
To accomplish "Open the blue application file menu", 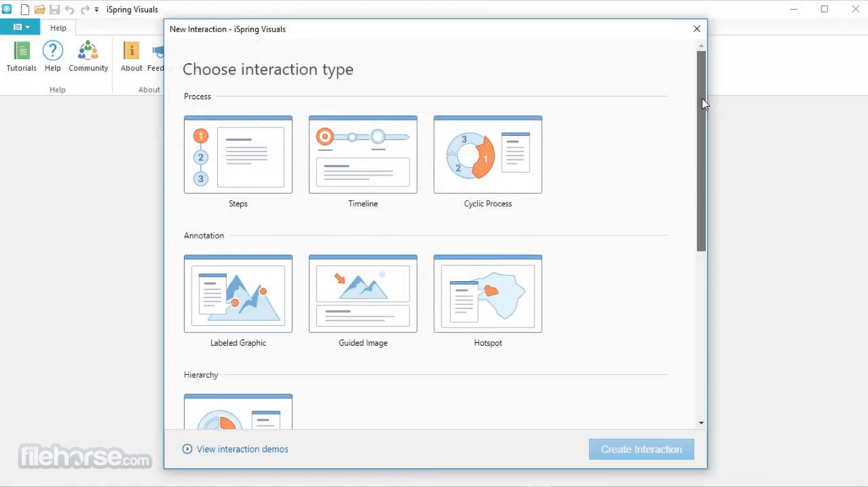I will click(21, 27).
